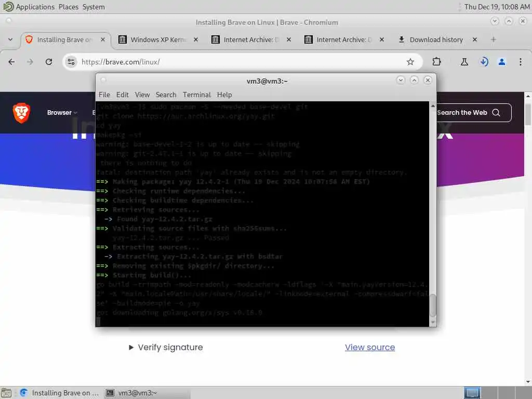This screenshot has height=399, width=532.
Task: Open the View source link
Action: pyautogui.click(x=370, y=347)
